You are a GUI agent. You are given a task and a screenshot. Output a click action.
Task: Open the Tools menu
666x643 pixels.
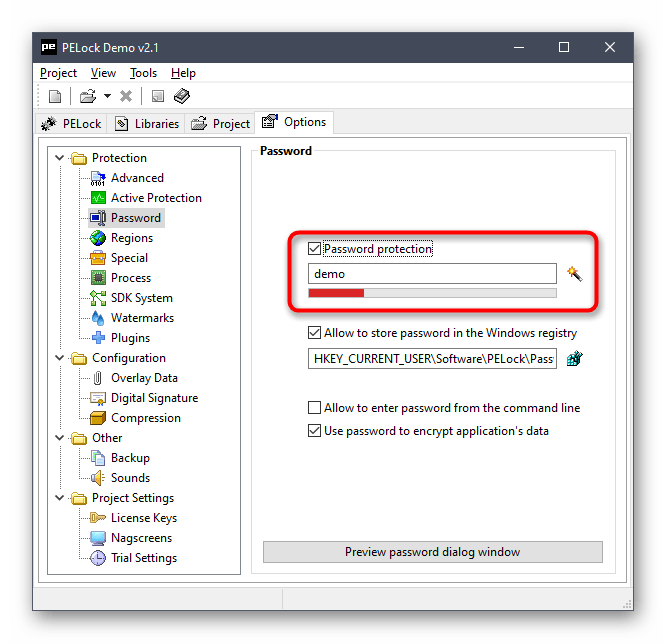coord(144,73)
